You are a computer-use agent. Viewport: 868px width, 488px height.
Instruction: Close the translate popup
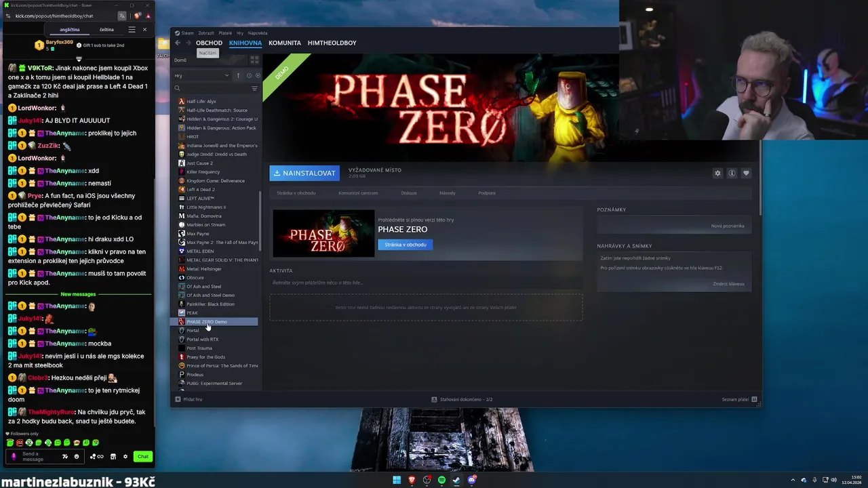(144, 30)
